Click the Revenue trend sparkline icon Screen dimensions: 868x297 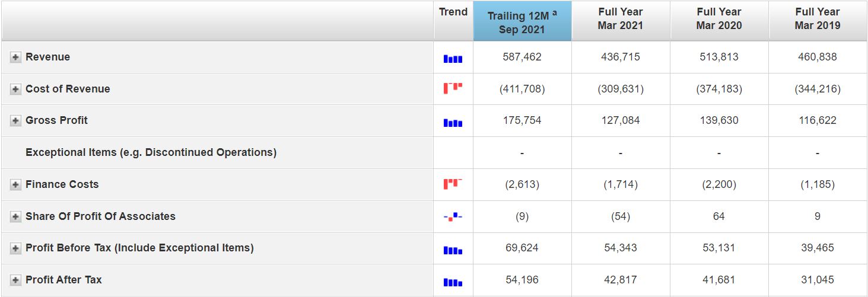[x=453, y=59]
